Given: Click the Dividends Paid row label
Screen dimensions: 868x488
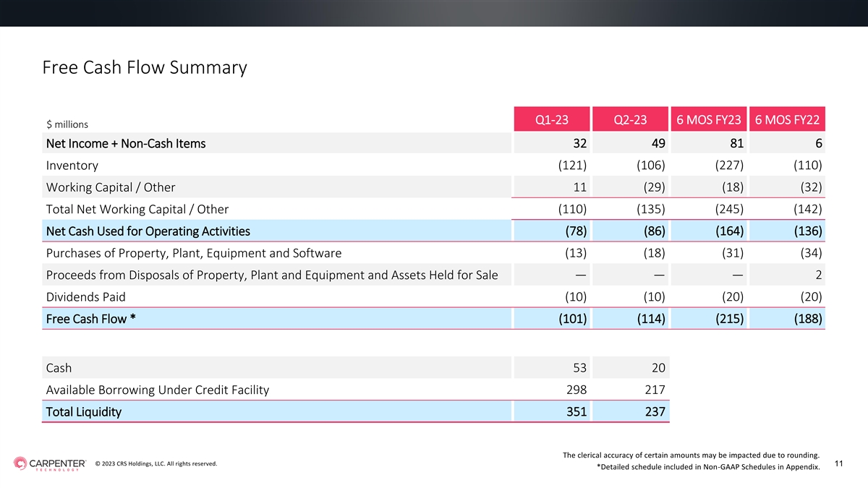Looking at the screenshot, I should click(x=85, y=296).
